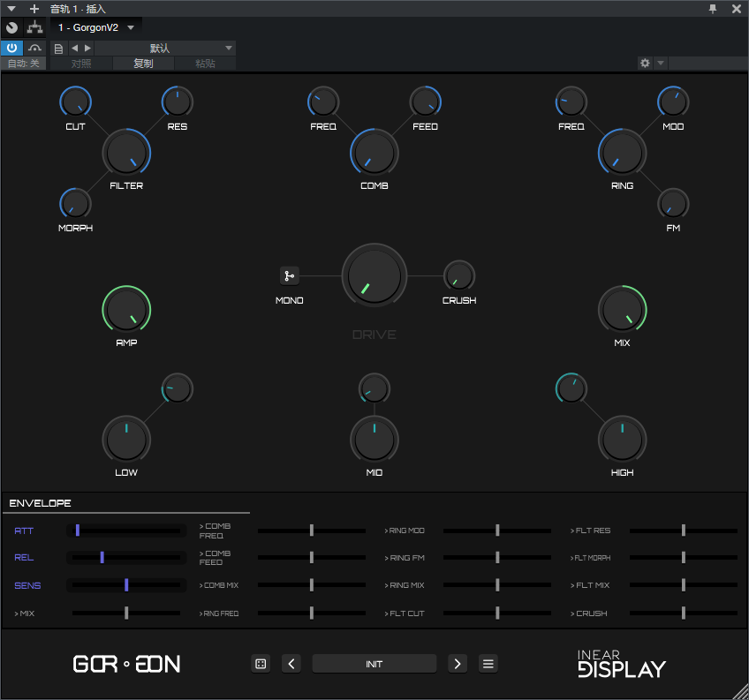The width and height of the screenshot is (749, 700).
Task: Click the MORPH knob
Action: click(x=75, y=204)
